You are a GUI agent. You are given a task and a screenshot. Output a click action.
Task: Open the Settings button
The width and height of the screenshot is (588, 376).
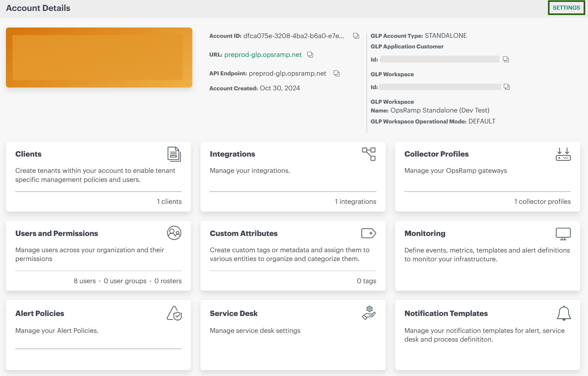coord(566,8)
